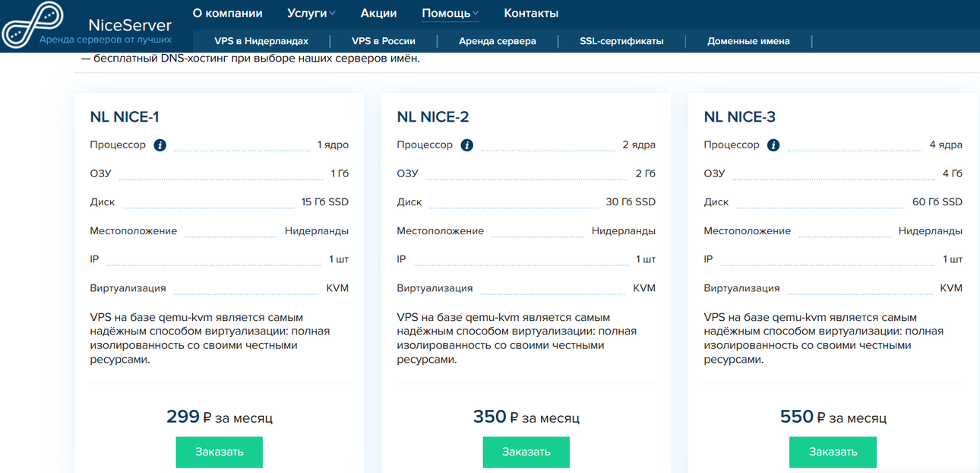Click the 2 ядра processor value

pyautogui.click(x=639, y=145)
